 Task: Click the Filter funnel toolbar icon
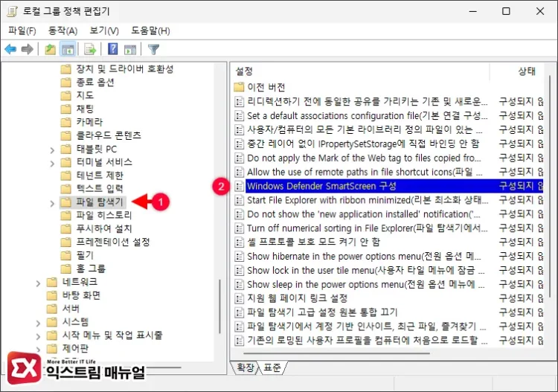(153, 49)
